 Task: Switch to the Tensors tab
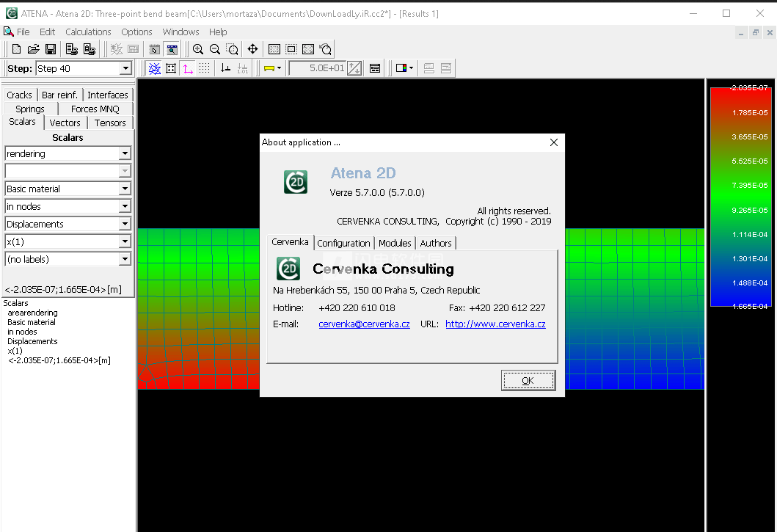110,123
